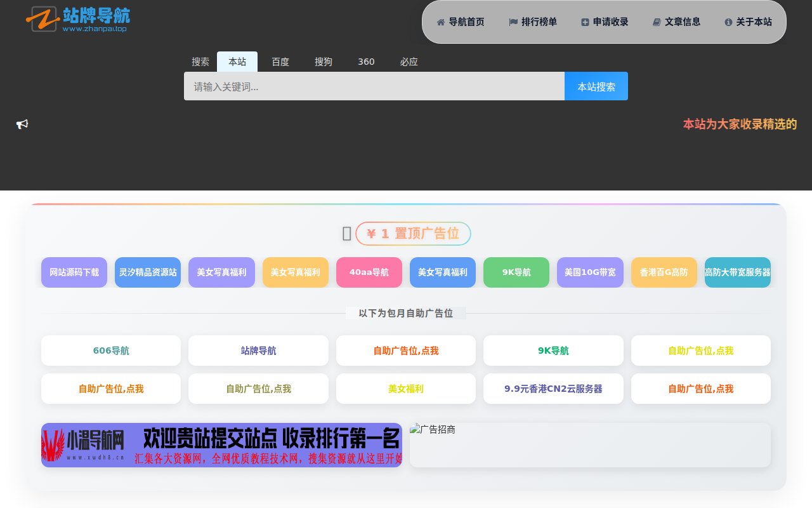Open the 9.9元香港CN2云服务器 ad card
Screen dimensions: 812x508
pyautogui.click(x=553, y=389)
